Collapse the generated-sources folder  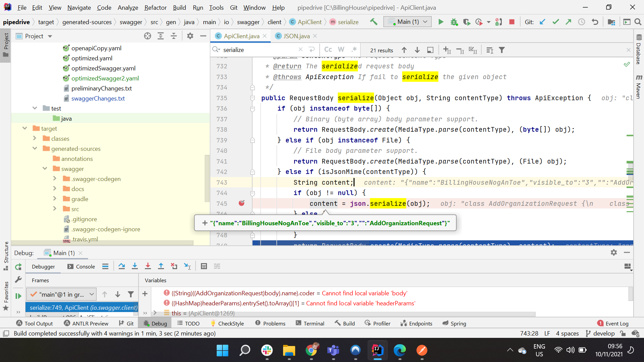(x=35, y=148)
